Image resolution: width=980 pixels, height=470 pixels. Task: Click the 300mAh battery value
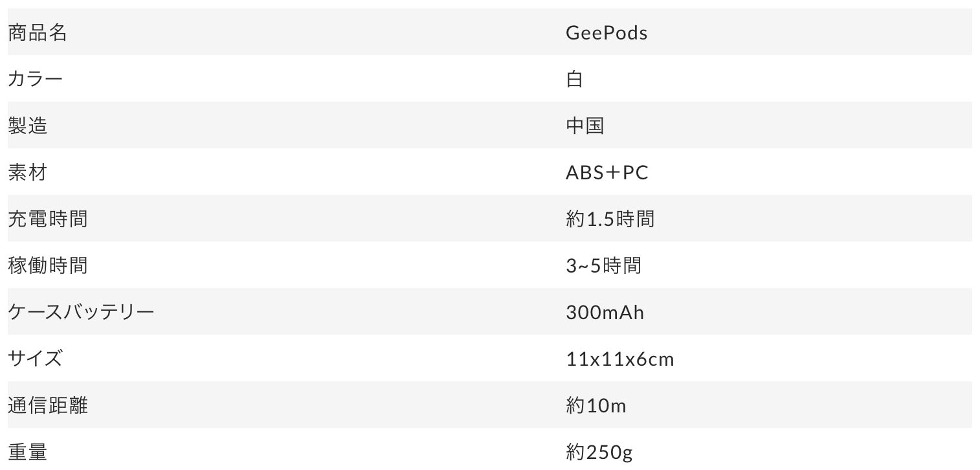tap(605, 312)
